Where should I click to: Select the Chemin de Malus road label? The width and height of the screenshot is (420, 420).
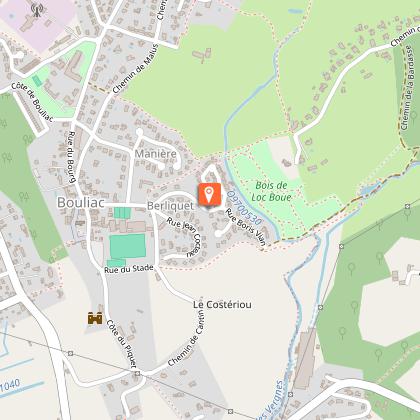point(136,68)
